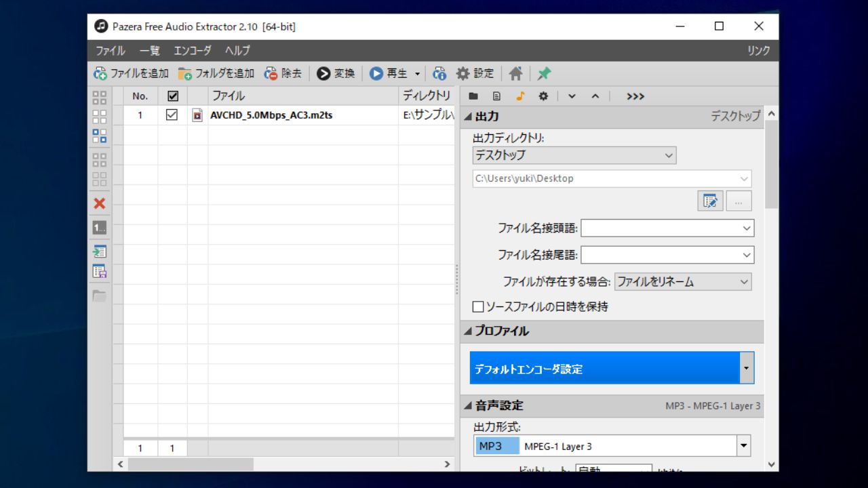Click the settings panel vertical scrollbar thumb
Screen dimensions: 868x488
(x=771, y=165)
